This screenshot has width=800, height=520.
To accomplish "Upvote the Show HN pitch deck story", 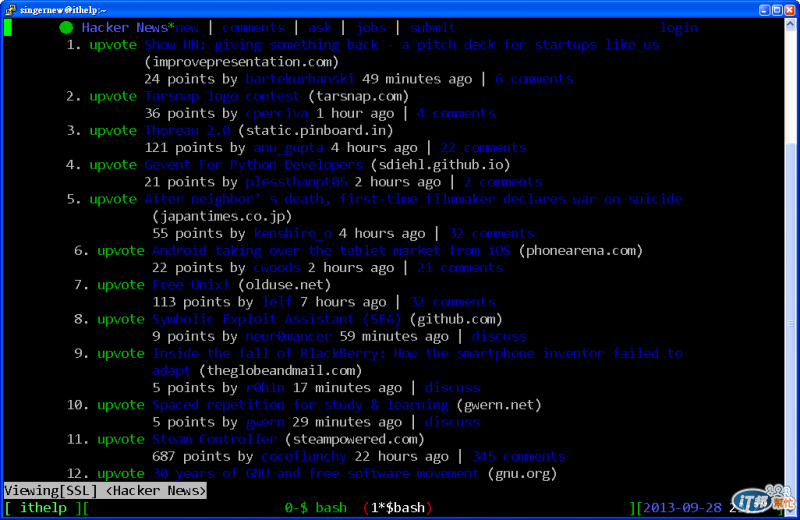I will (x=113, y=45).
